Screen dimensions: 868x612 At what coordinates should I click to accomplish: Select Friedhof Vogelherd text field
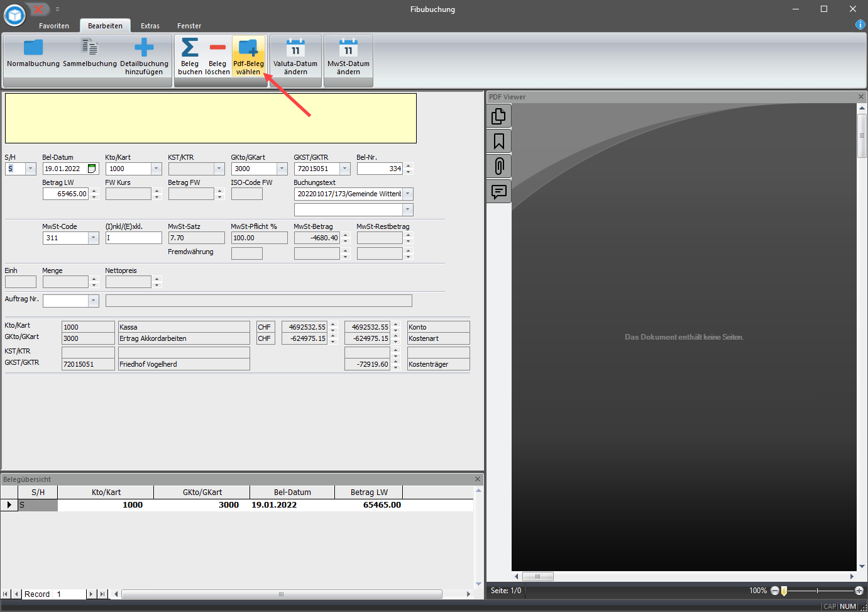(184, 364)
